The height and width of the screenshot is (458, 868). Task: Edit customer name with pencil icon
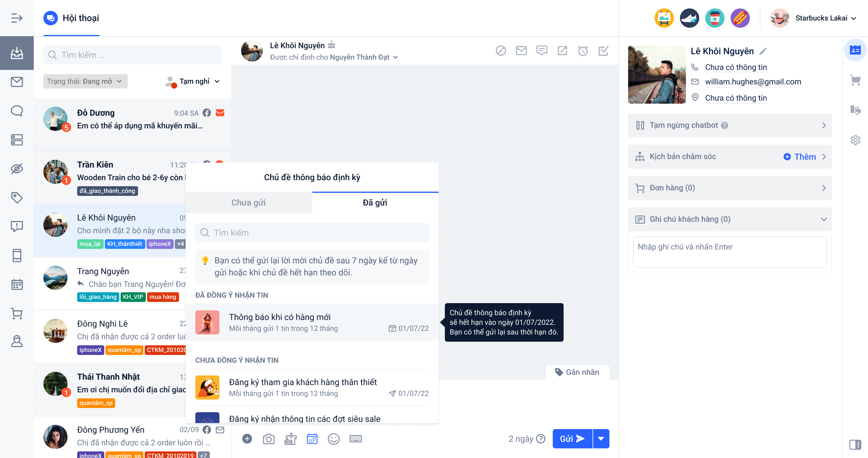[763, 51]
